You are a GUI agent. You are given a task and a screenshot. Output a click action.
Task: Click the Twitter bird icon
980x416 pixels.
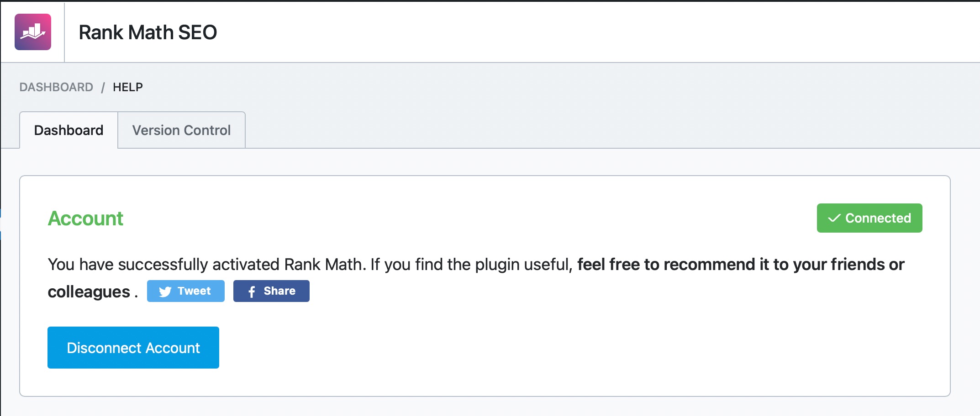(165, 291)
